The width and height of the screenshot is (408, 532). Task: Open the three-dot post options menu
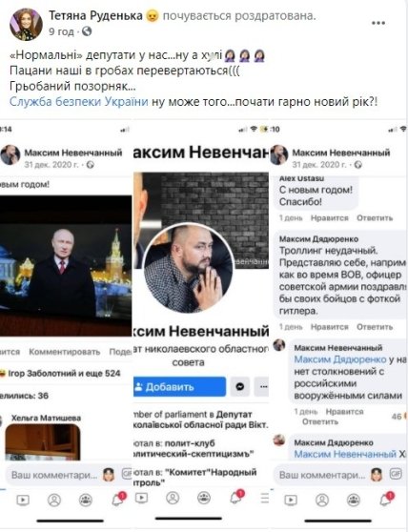[378, 23]
